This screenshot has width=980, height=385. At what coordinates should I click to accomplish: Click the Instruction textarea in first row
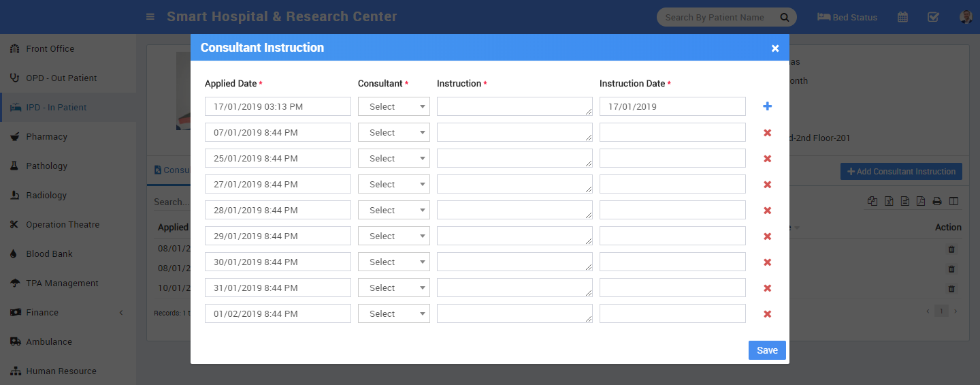[514, 106]
